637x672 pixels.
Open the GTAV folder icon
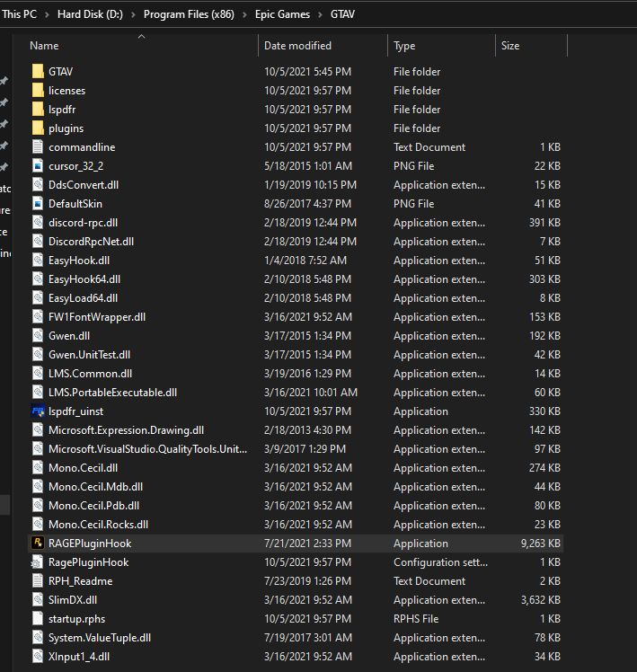click(x=38, y=72)
